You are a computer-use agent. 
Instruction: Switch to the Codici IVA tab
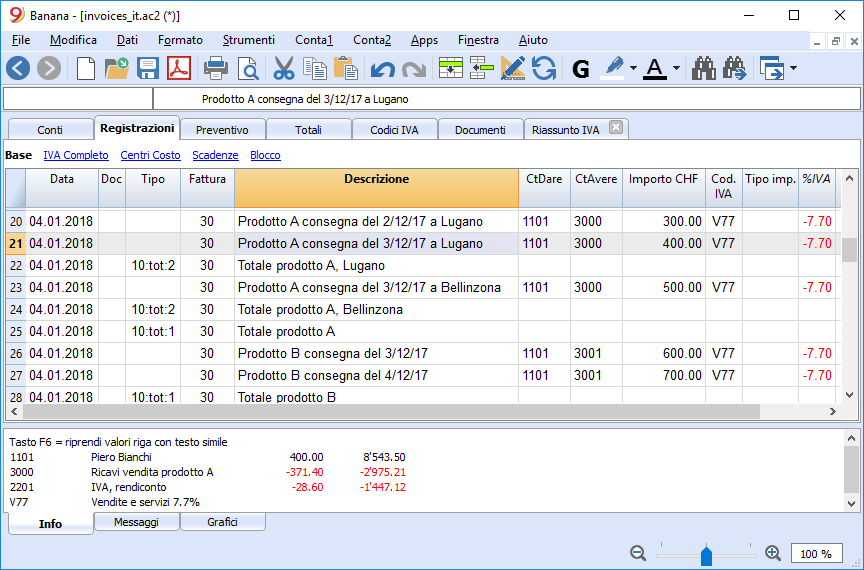tap(394, 130)
